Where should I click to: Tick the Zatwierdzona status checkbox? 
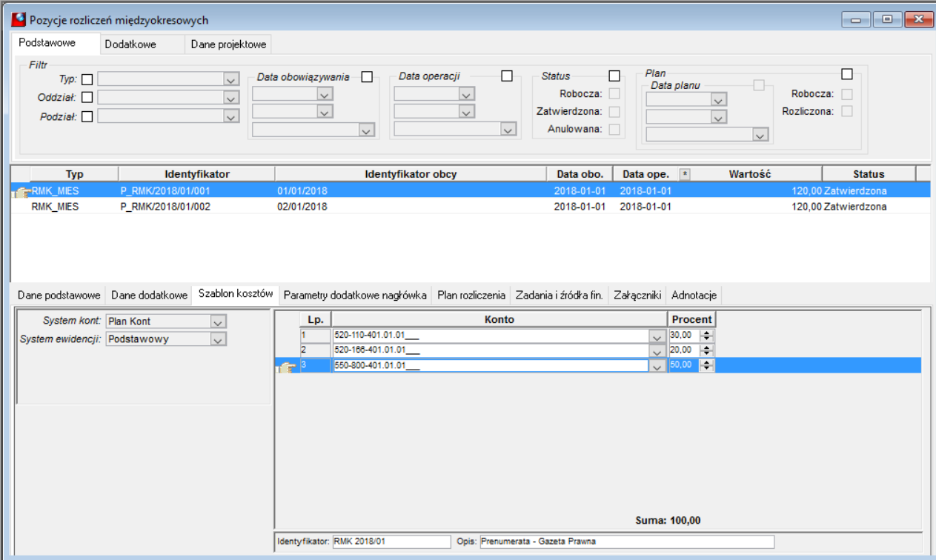coord(614,112)
